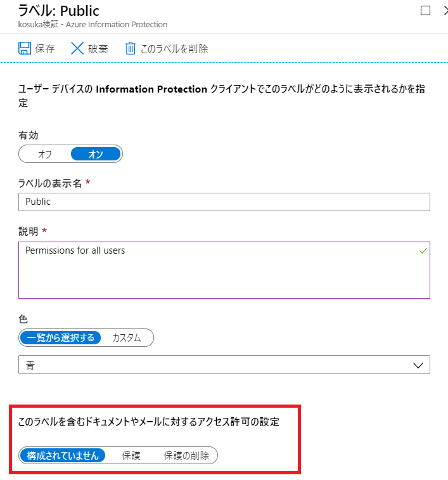448x480 pixels.
Task: Click the 保存 text button
Action: [45, 49]
